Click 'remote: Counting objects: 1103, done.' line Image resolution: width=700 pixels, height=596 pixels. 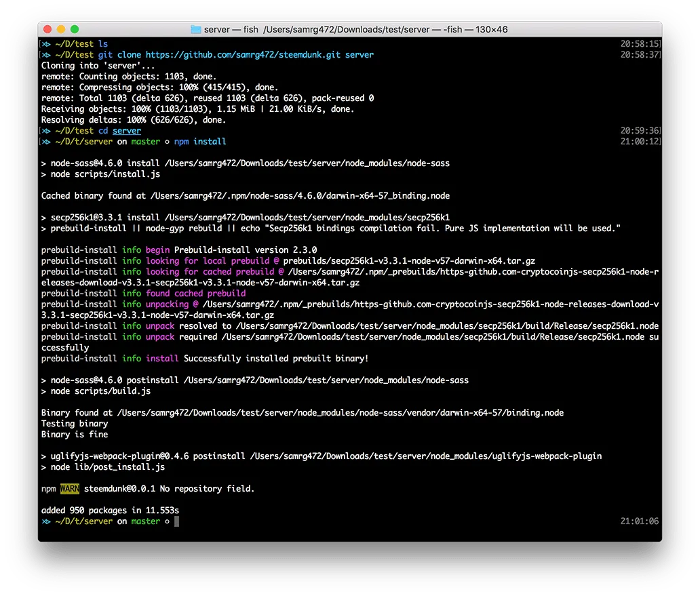pos(129,77)
